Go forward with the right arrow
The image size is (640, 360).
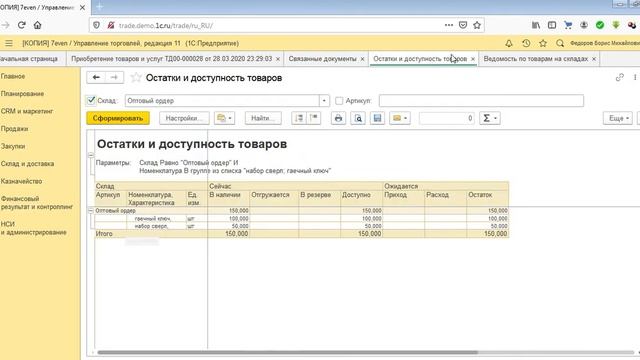114,78
